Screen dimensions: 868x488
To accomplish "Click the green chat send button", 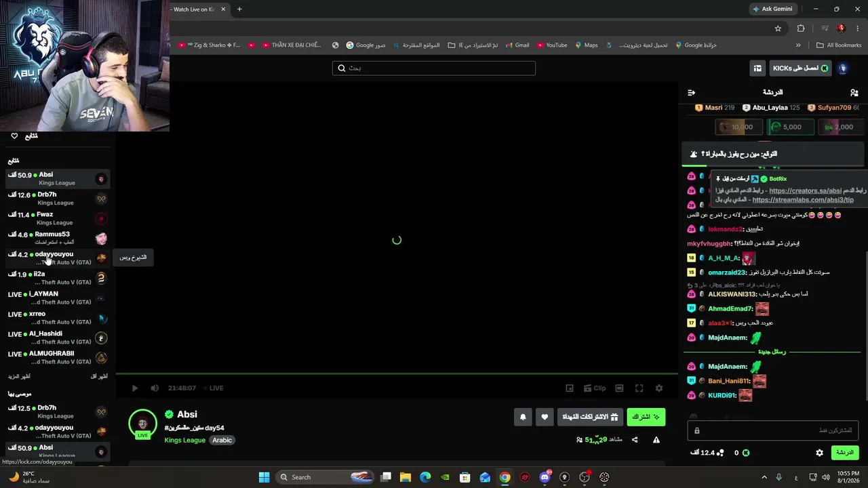I will tap(845, 453).
